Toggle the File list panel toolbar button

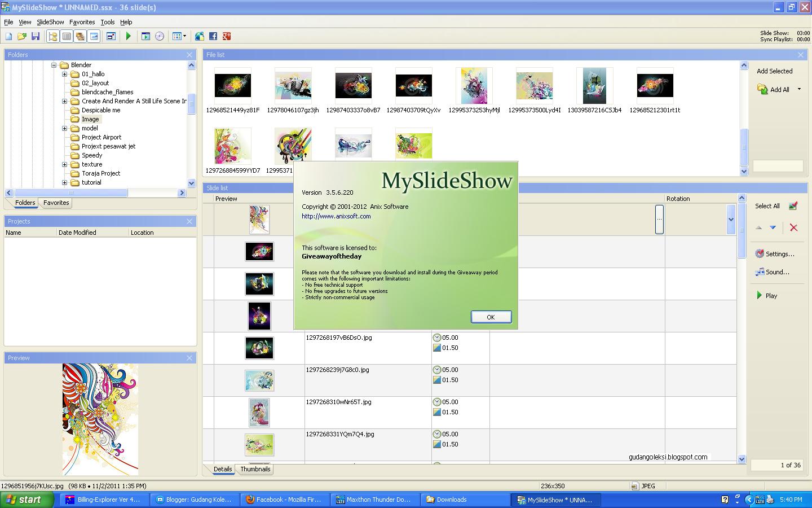(80, 36)
